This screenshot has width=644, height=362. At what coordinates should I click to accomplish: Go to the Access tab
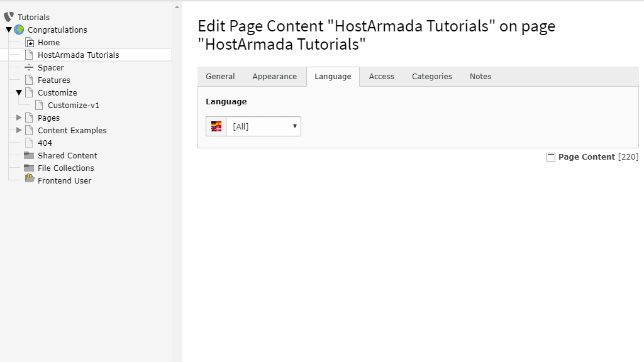point(381,76)
